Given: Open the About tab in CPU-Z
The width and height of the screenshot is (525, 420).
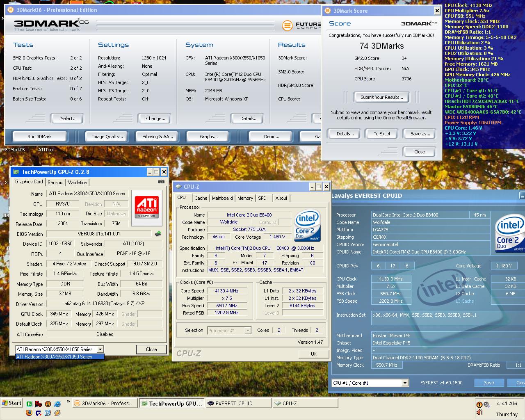Looking at the screenshot, I should point(281,198).
